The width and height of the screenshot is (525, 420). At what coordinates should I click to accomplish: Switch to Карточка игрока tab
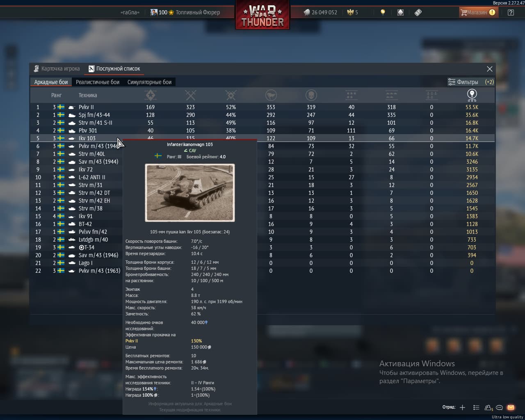coord(57,68)
